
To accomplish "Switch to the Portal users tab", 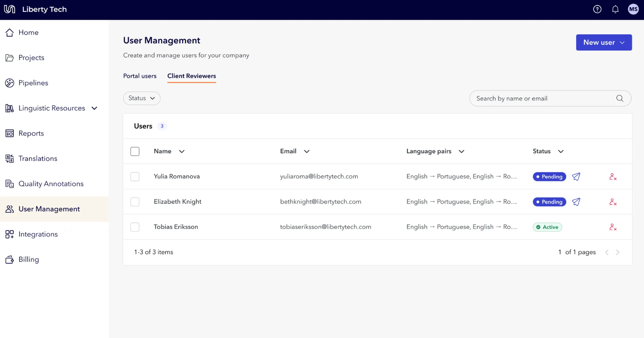I will 140,76.
